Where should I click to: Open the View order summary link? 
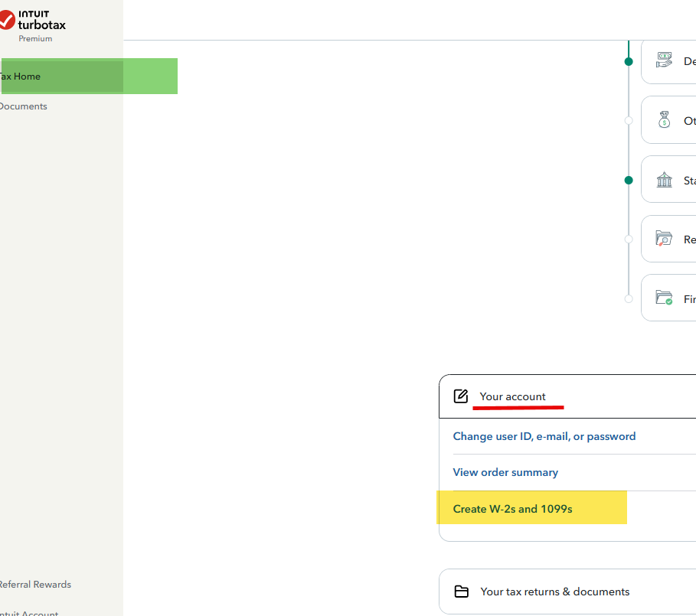[x=505, y=472]
